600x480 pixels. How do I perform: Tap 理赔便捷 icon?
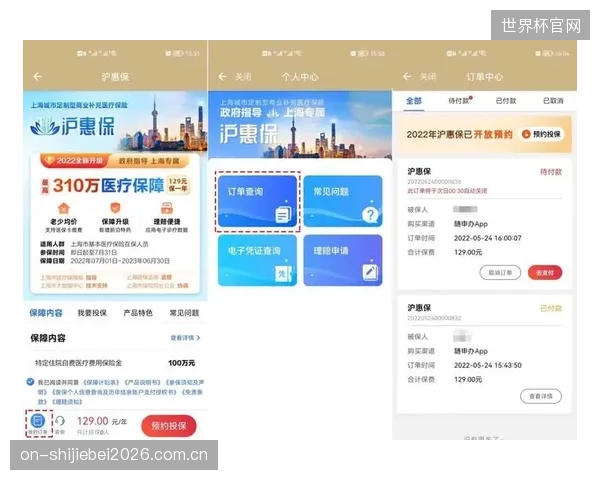point(167,209)
